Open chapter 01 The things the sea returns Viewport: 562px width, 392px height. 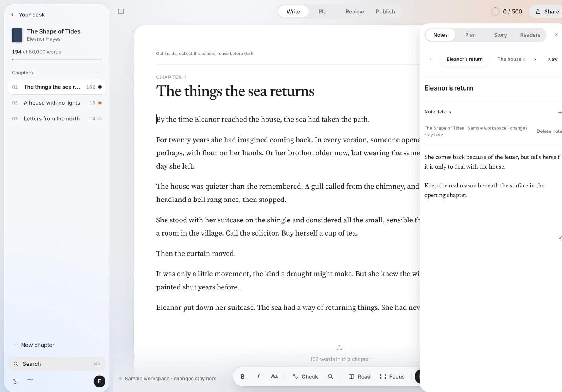56,87
